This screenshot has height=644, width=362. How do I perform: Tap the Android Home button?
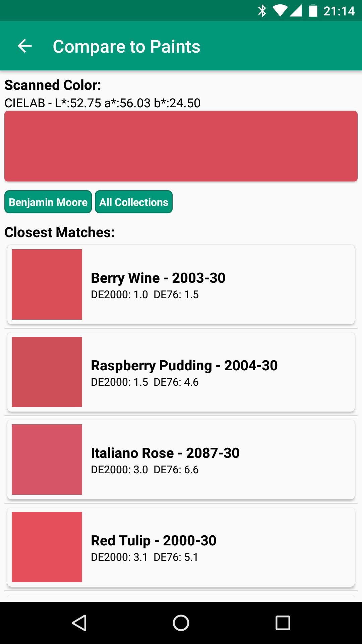coord(181,623)
